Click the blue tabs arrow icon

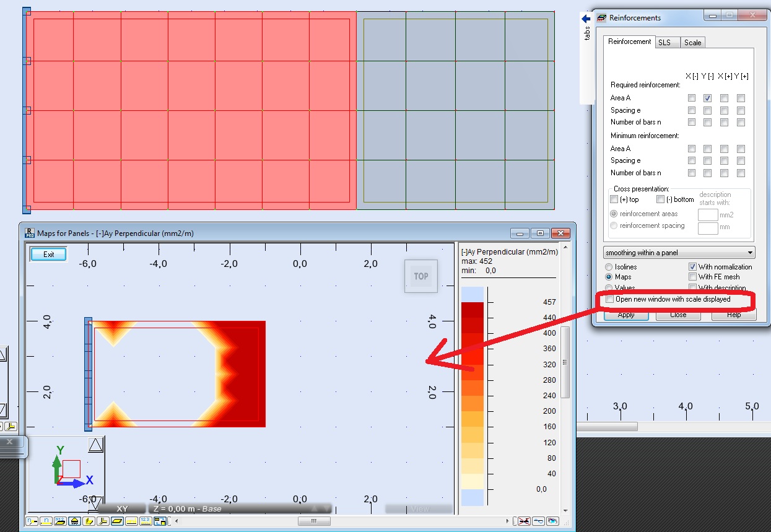coord(586,19)
